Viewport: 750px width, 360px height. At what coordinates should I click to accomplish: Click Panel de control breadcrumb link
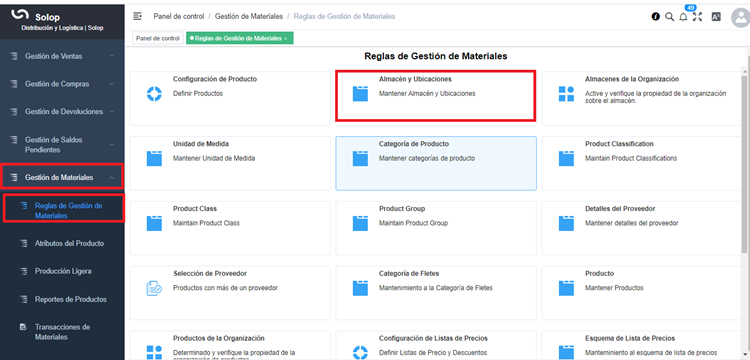pos(179,16)
